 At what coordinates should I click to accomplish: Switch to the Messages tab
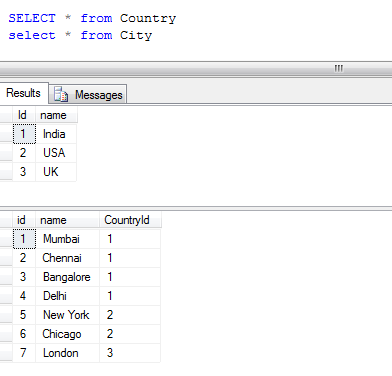coord(88,94)
